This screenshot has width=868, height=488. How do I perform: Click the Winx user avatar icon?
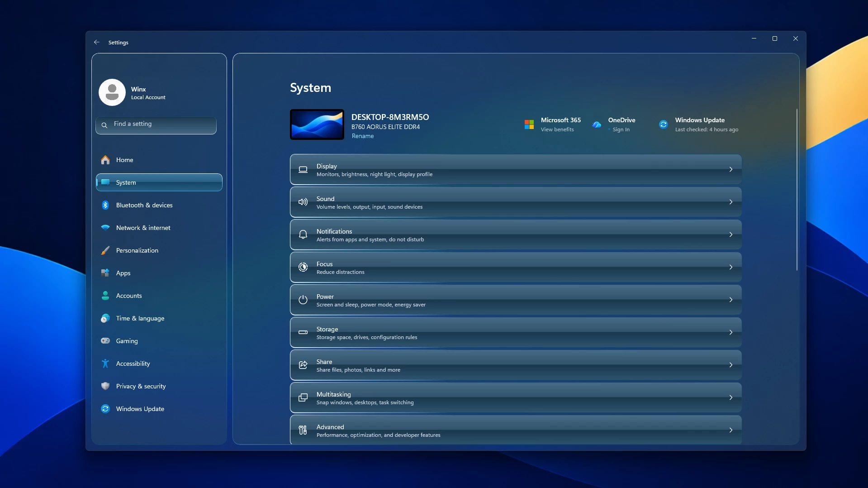tap(112, 92)
